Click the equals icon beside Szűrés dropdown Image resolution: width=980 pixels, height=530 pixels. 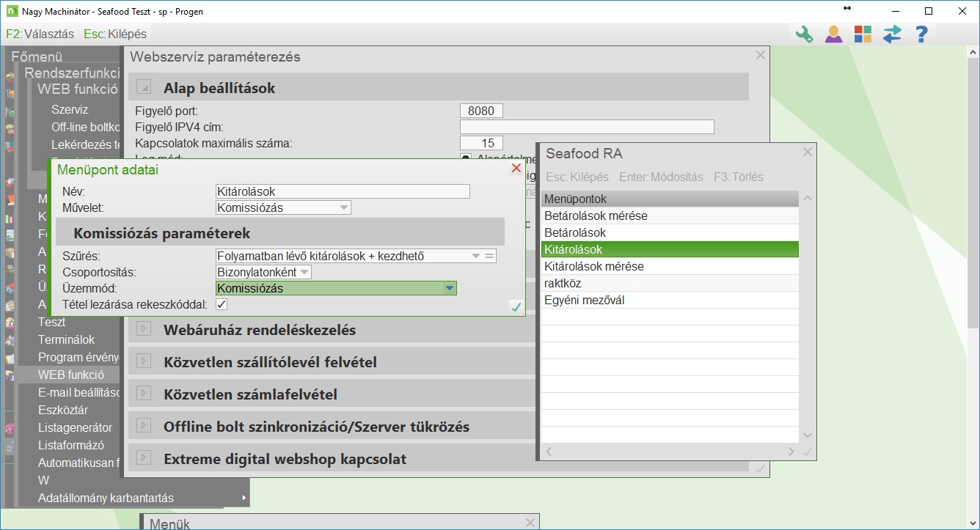point(489,256)
